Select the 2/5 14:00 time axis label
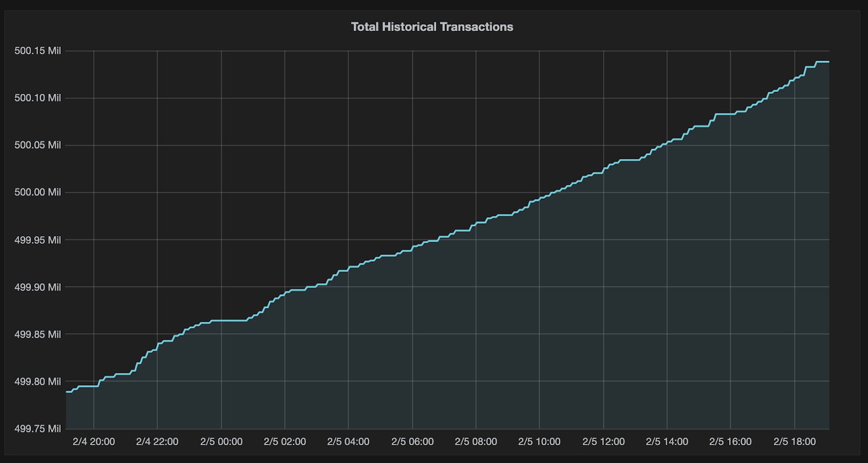Viewport: 868px width, 463px height. point(667,441)
